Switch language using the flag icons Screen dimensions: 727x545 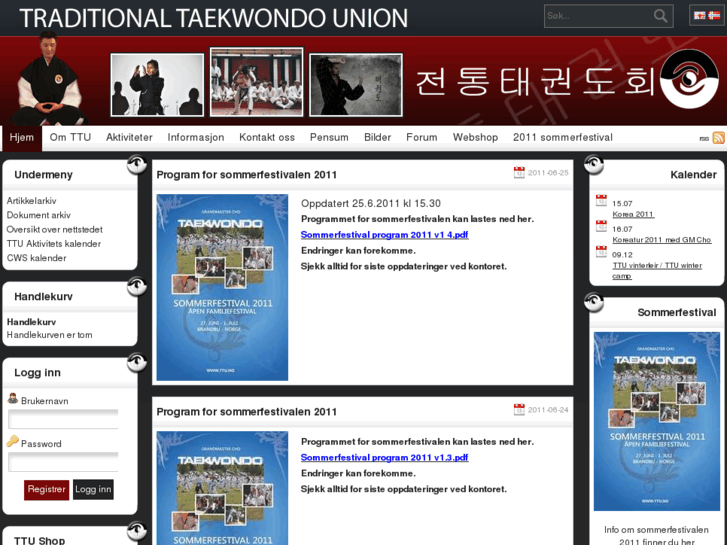click(x=707, y=15)
